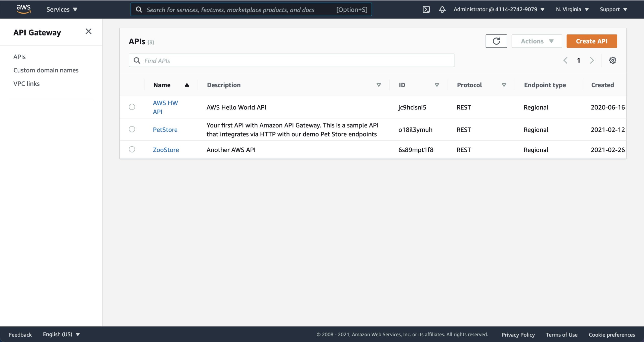644x342 pixels.
Task: Click the Create API button
Action: (x=592, y=41)
